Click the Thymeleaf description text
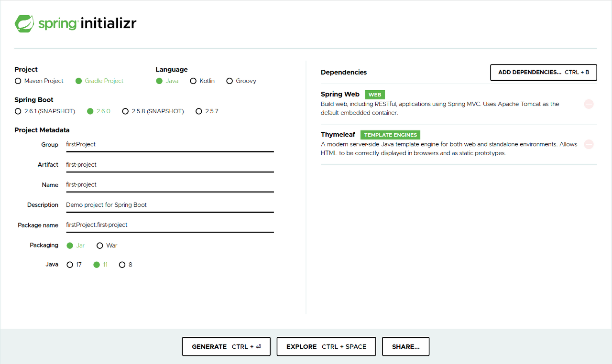 pos(449,149)
